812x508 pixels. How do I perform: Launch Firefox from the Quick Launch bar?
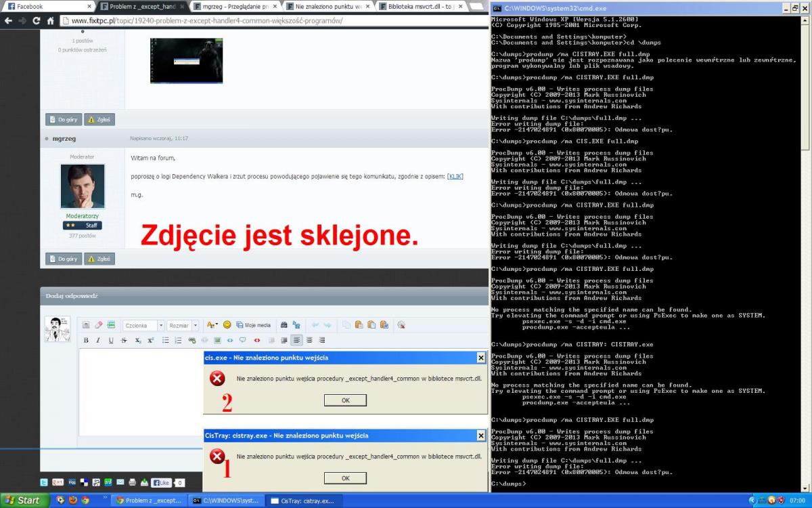(73, 501)
